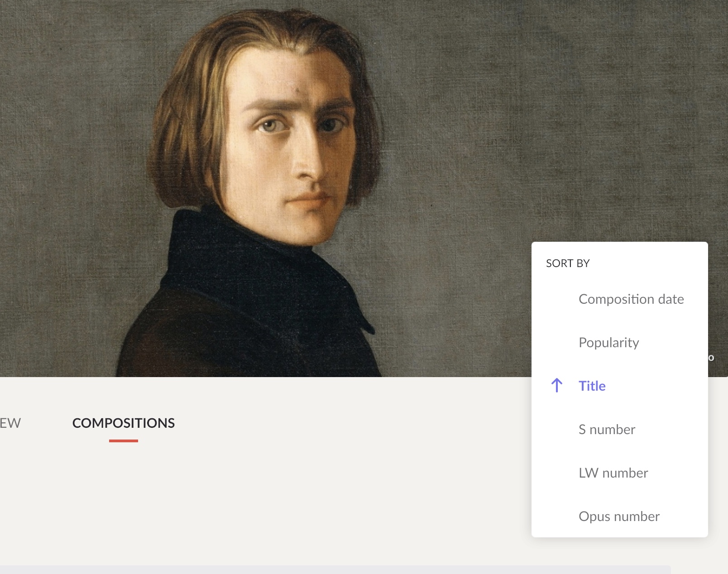Select the highlighted Title sort option

coord(592,386)
